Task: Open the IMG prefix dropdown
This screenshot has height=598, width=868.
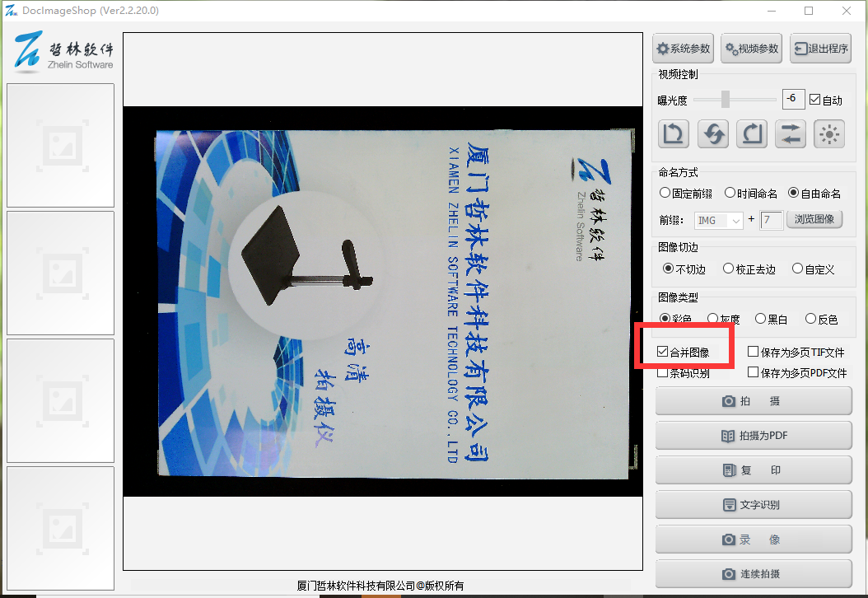Action: click(719, 221)
